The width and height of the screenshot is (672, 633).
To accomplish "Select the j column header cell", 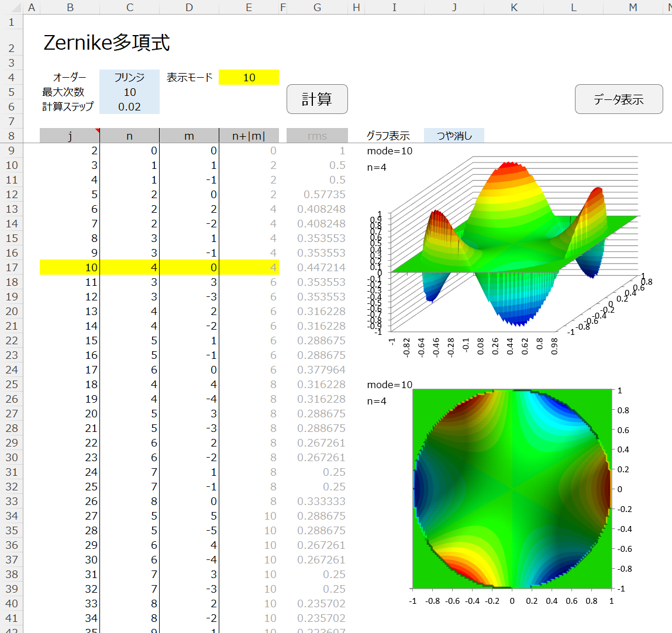I will pyautogui.click(x=70, y=136).
